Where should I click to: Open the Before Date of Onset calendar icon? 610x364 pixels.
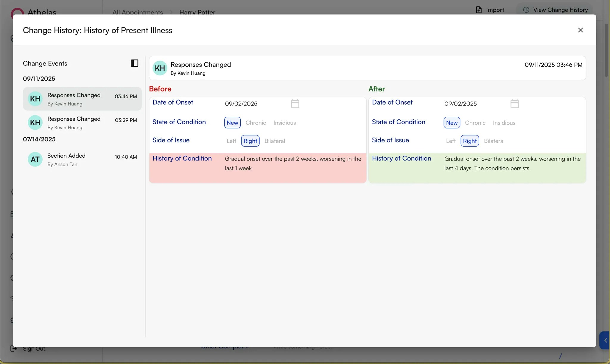coord(295,104)
